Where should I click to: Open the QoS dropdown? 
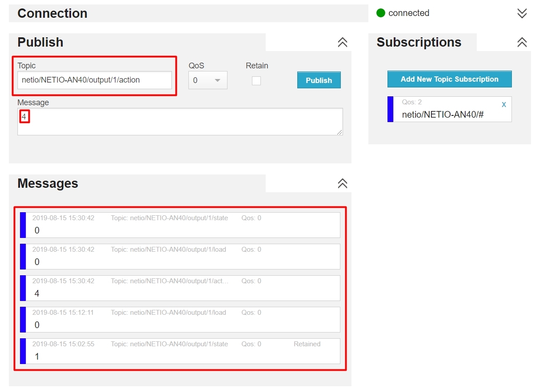click(208, 80)
